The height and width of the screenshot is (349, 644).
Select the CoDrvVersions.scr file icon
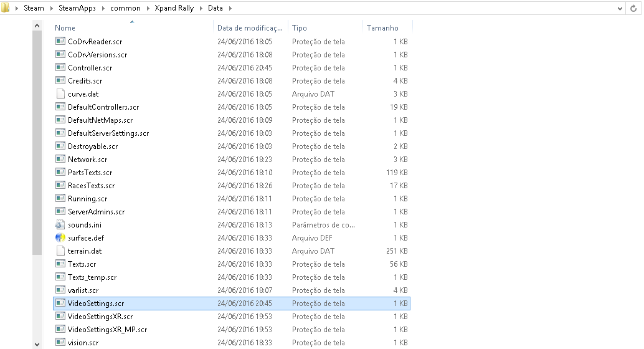pyautogui.click(x=60, y=54)
